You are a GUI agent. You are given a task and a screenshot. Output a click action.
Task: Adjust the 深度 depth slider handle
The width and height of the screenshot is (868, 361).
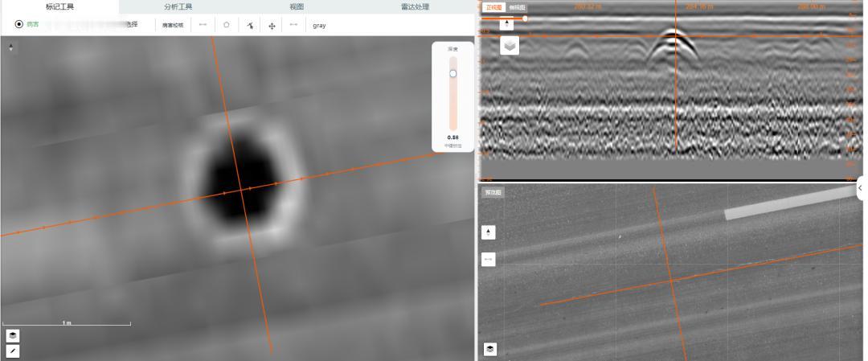452,74
